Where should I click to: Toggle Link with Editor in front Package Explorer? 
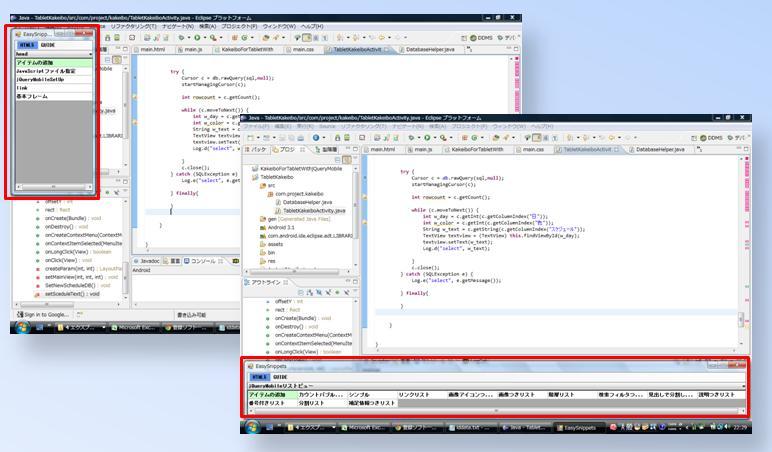point(347,160)
